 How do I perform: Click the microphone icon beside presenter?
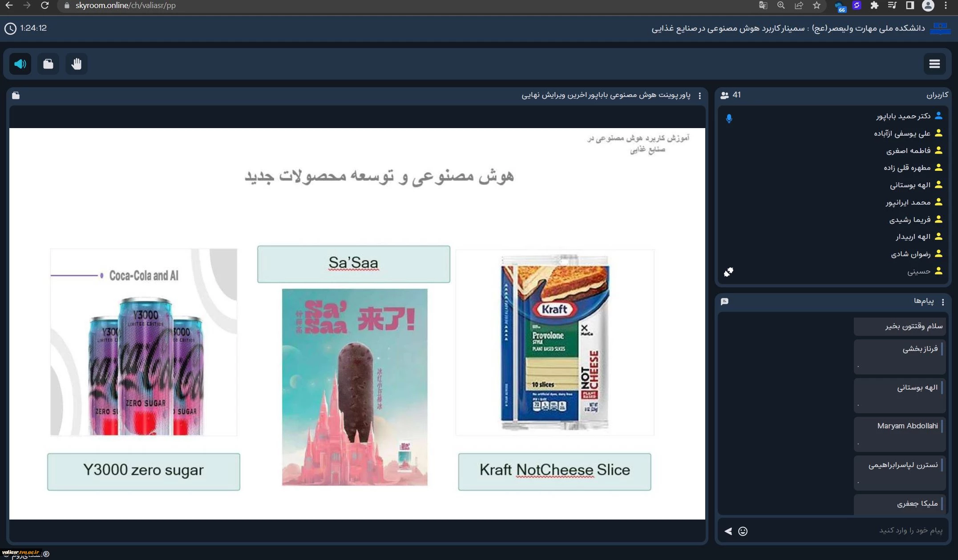(729, 118)
